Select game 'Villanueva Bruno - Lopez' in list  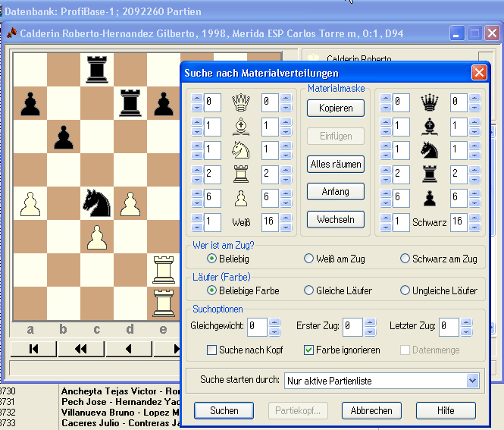tap(120, 412)
